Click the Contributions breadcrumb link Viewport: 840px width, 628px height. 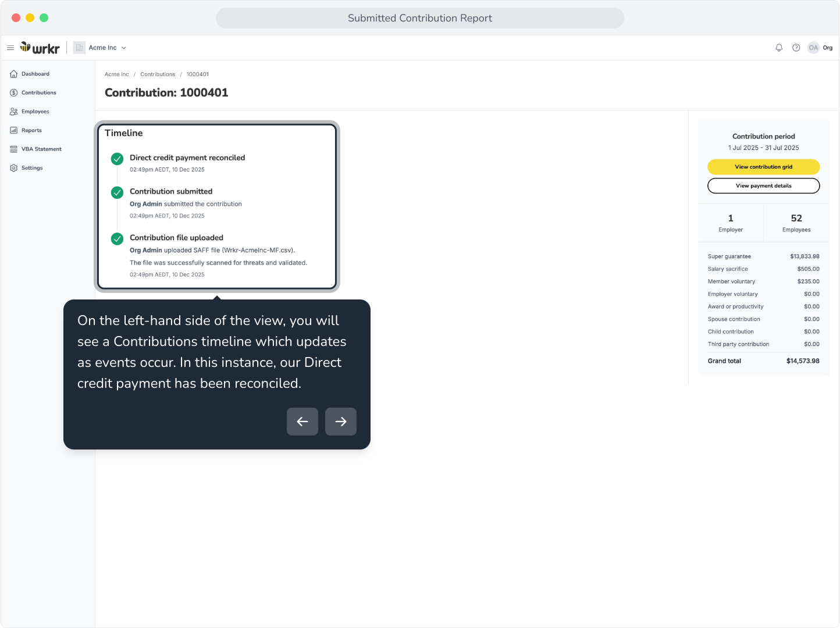click(x=158, y=74)
